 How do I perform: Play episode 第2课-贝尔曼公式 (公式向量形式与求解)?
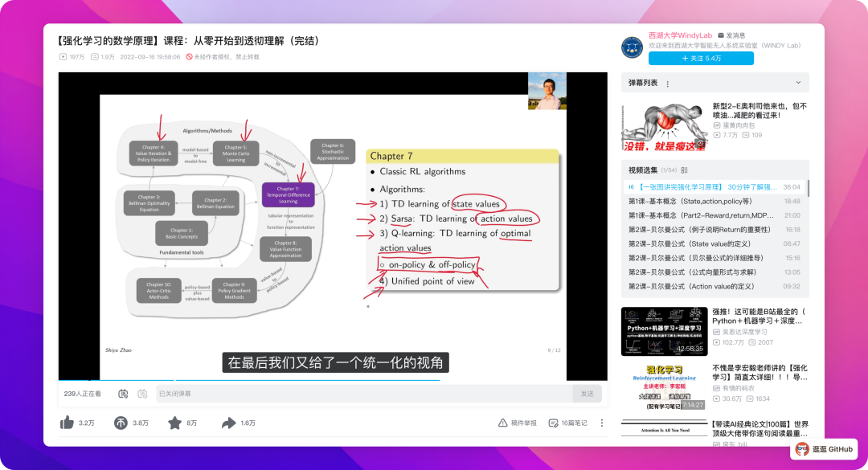[714, 272]
